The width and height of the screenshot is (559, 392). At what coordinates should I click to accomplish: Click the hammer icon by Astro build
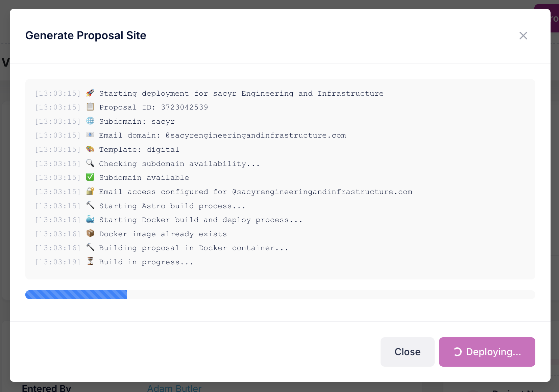pos(90,205)
